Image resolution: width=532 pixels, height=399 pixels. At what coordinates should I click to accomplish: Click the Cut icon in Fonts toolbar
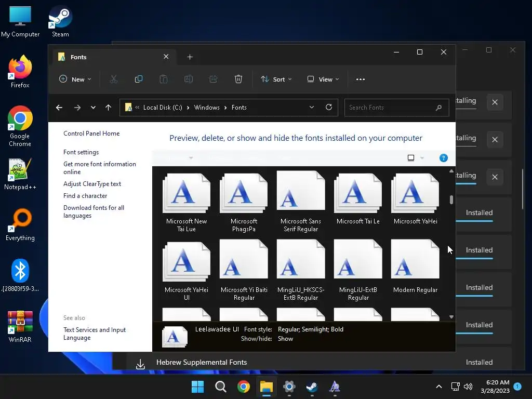[x=114, y=79]
